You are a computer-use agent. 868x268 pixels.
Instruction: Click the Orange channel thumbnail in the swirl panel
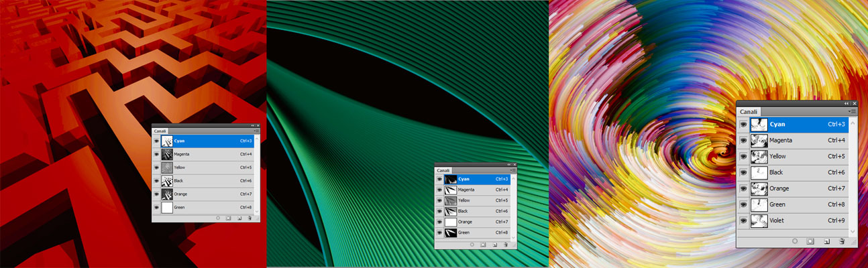point(759,188)
